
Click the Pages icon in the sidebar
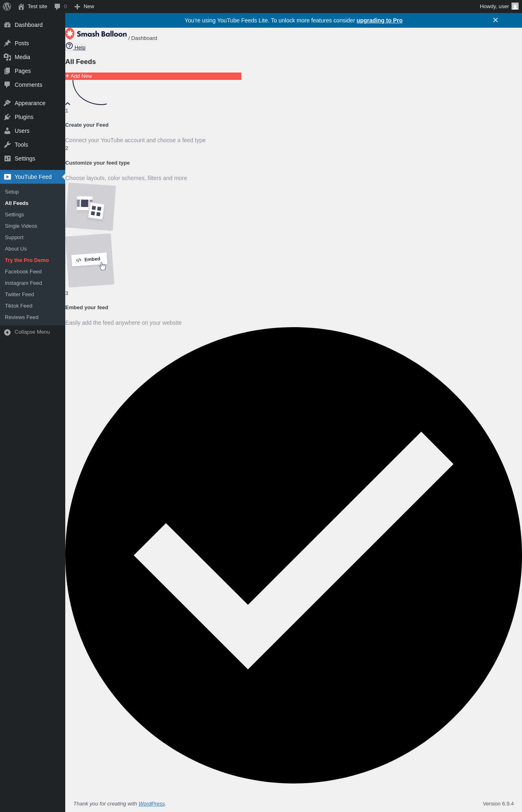click(x=7, y=71)
